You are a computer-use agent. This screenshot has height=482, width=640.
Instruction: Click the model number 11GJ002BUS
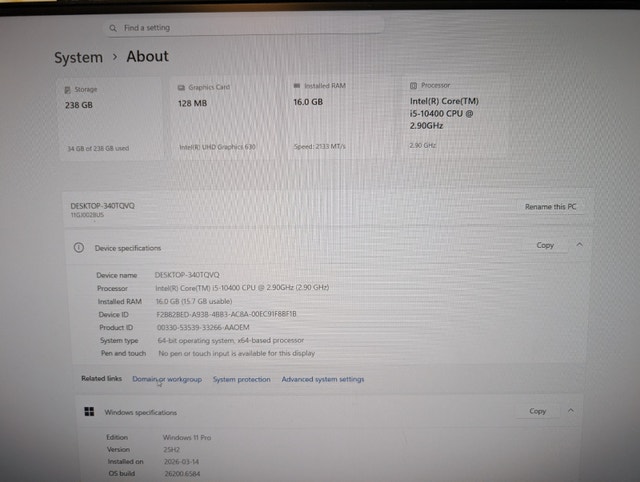coord(87,215)
